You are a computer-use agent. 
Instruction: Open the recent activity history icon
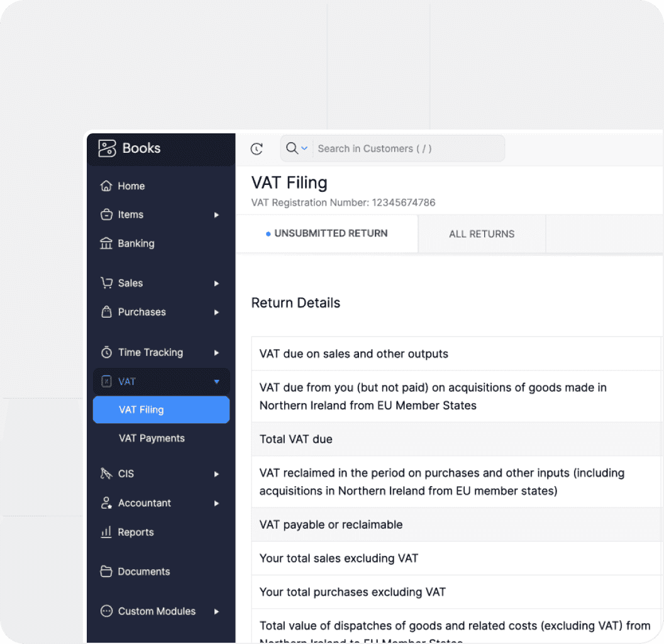pos(257,149)
